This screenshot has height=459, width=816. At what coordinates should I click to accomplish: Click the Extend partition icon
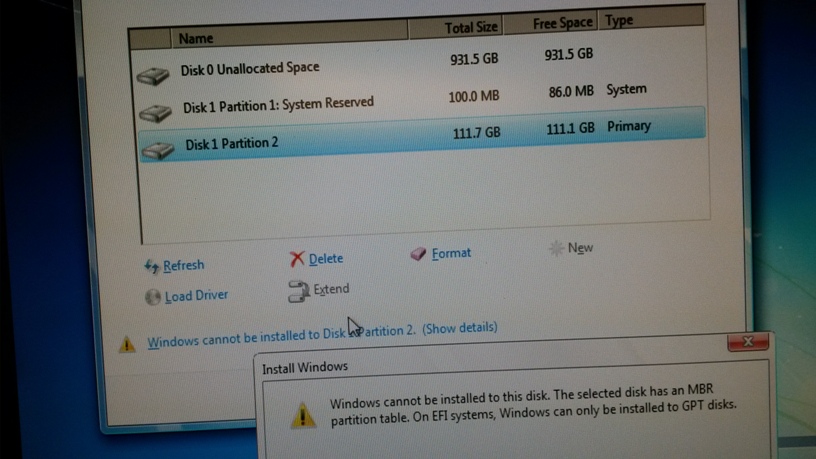click(x=299, y=291)
